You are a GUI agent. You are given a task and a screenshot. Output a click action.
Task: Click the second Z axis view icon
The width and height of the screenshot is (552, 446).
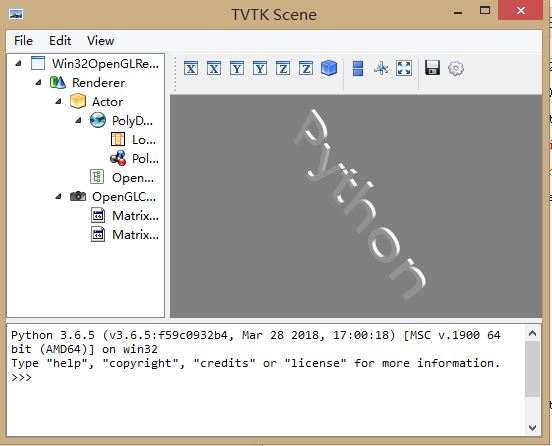click(306, 68)
